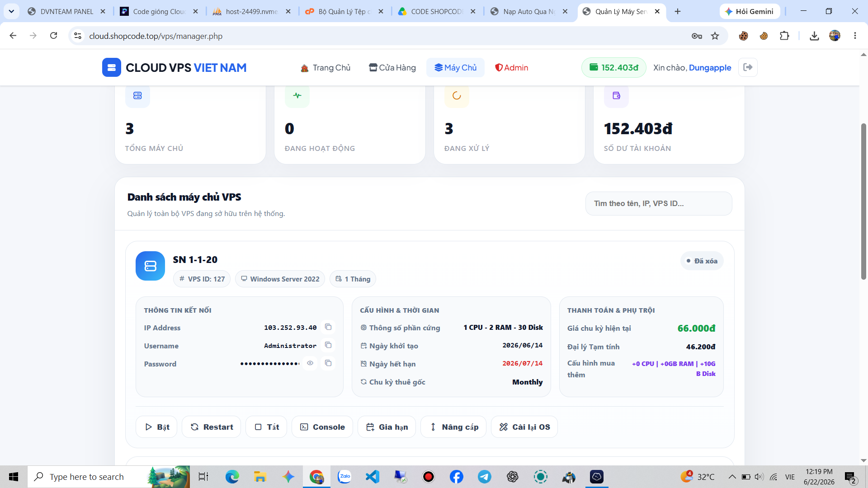Click the page vertical scrollbar thumb
The image size is (868, 488).
(863, 201)
